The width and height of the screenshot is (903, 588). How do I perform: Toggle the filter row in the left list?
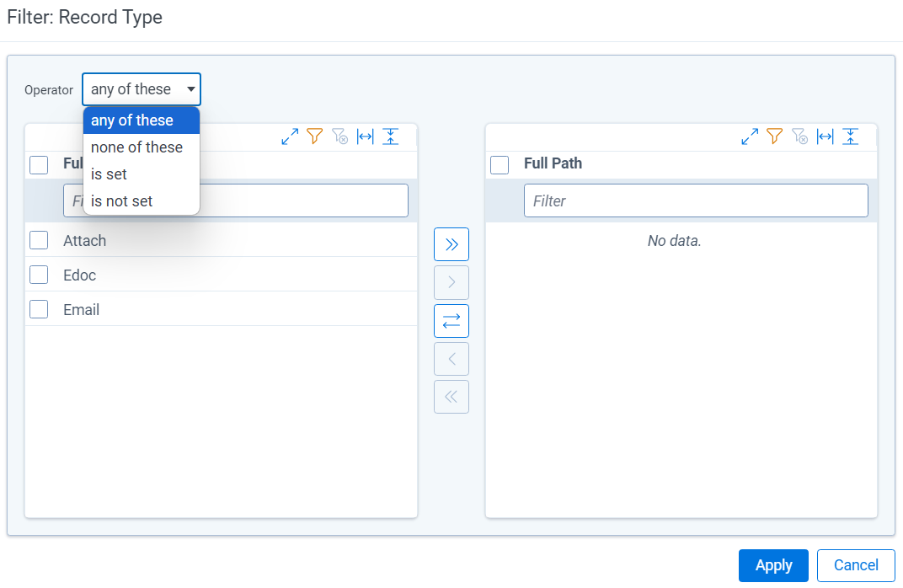pos(314,136)
